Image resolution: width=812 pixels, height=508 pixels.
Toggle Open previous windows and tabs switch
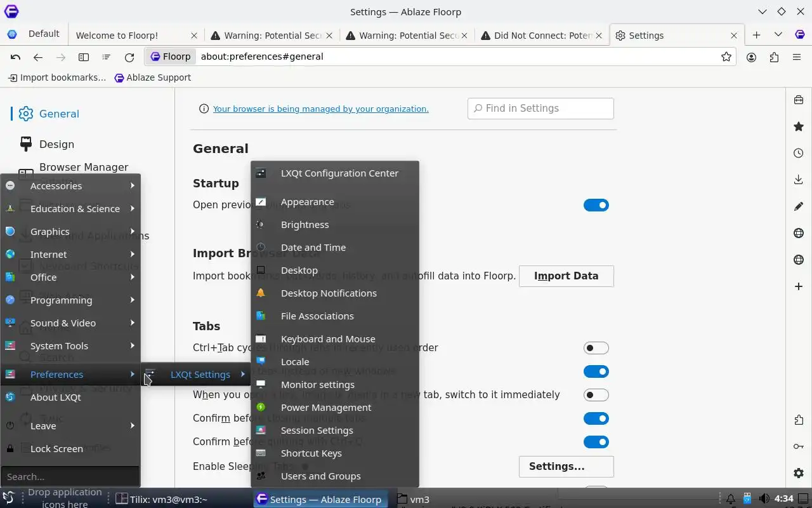coord(596,205)
